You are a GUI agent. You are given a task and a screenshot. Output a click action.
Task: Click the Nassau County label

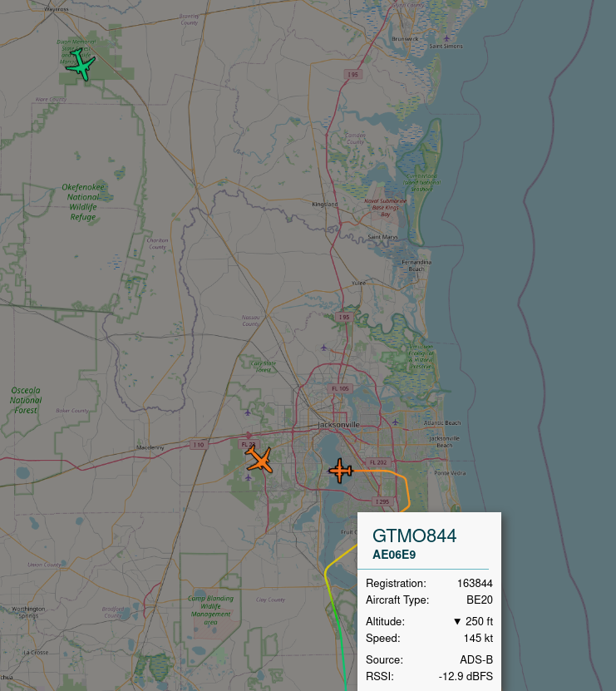(x=250, y=320)
